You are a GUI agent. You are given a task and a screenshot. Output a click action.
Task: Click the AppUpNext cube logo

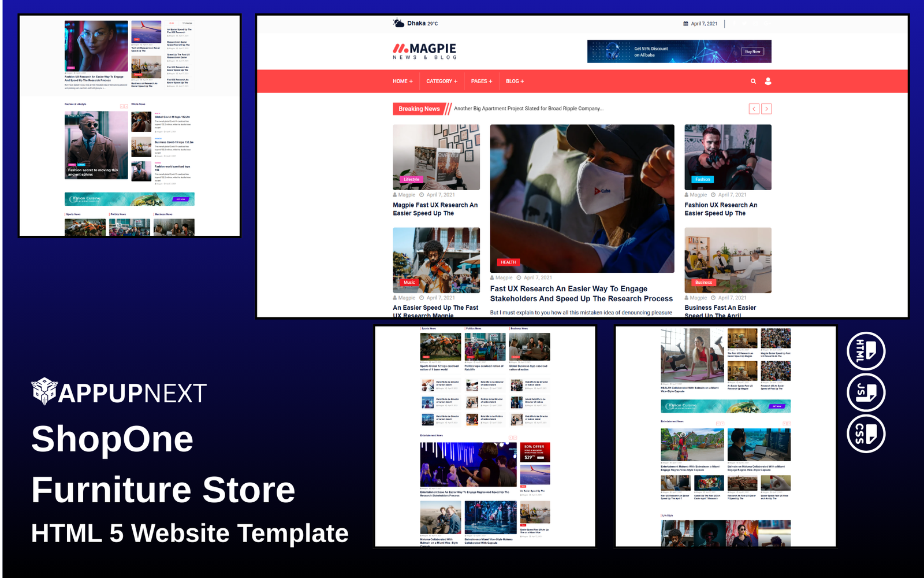coord(44,391)
